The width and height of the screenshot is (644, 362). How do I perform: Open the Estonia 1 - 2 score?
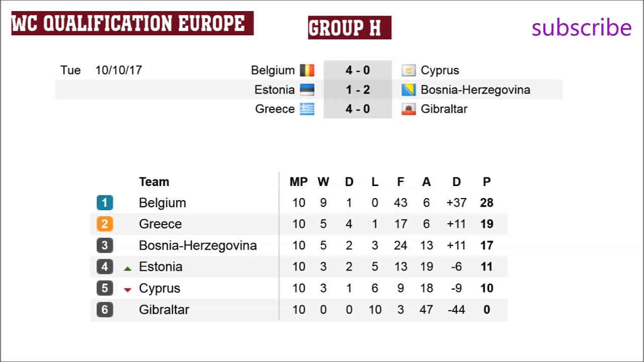357,90
